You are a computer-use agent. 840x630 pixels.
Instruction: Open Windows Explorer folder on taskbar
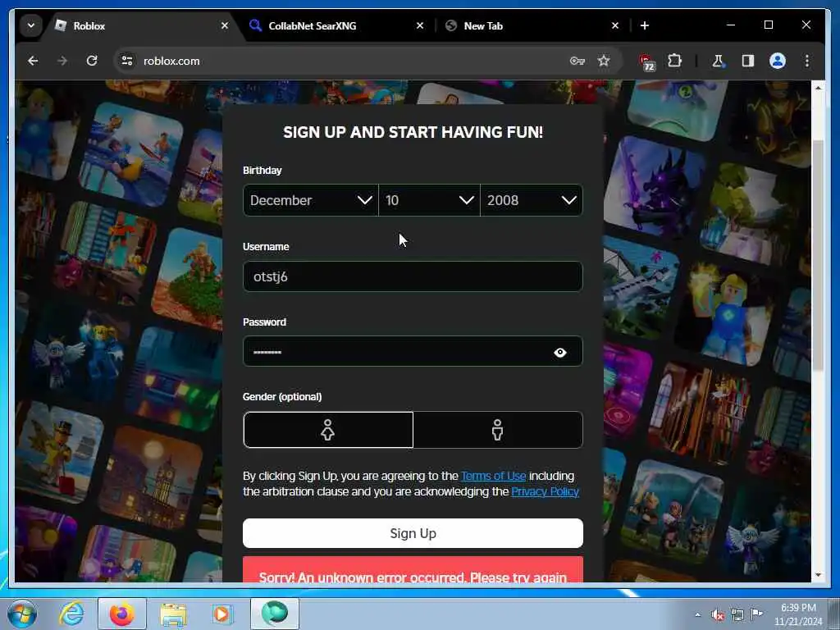coord(172,614)
